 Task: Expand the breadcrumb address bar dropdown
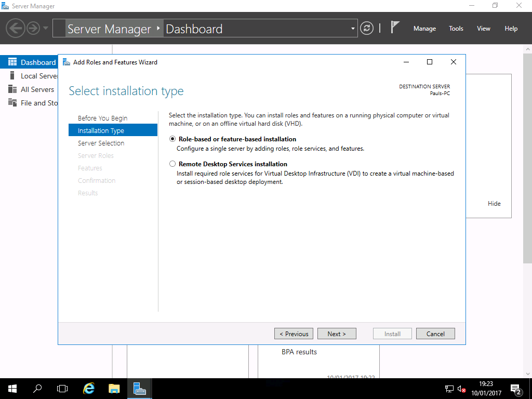coord(353,29)
